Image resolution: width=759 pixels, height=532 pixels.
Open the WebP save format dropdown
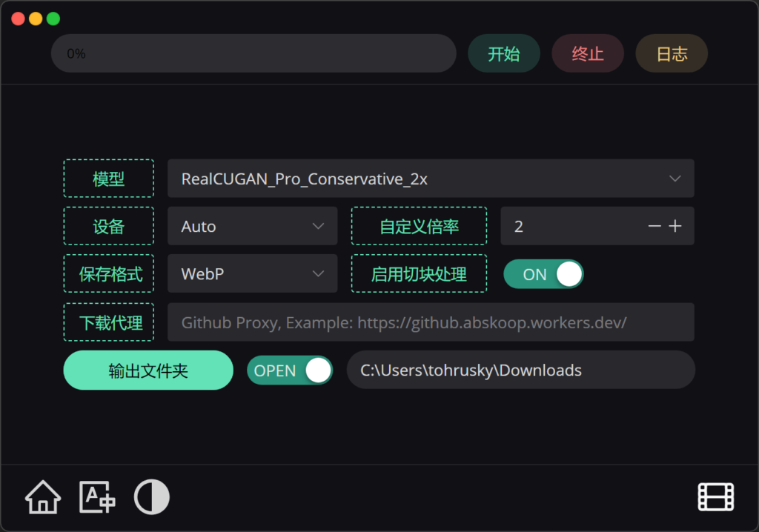pos(252,274)
